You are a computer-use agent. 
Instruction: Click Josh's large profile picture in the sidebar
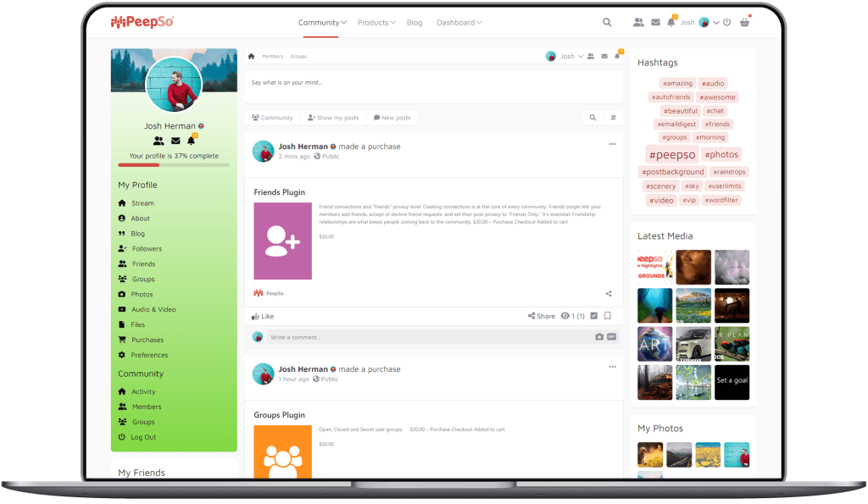[x=174, y=86]
